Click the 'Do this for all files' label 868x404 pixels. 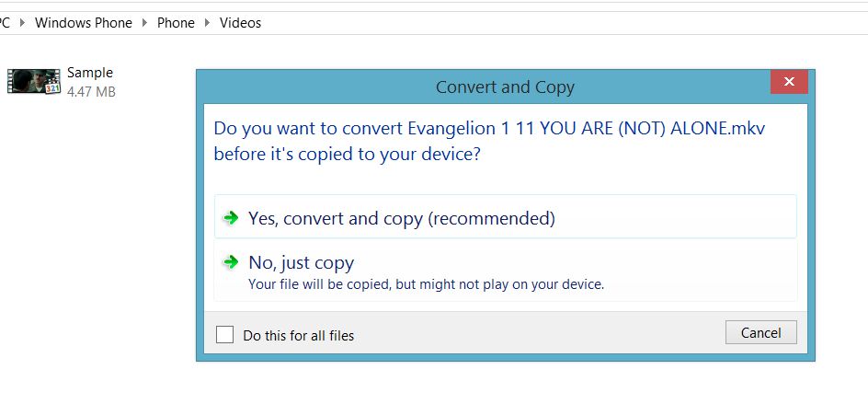(298, 336)
